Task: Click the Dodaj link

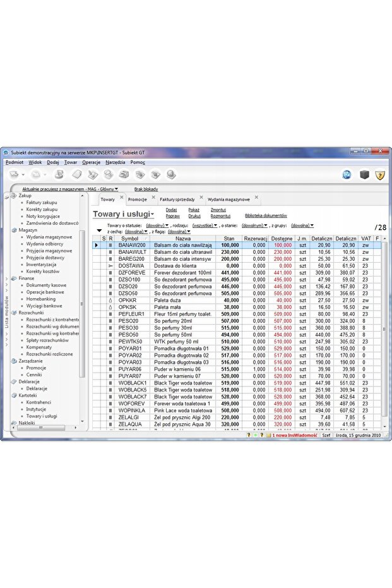Action: (171, 210)
